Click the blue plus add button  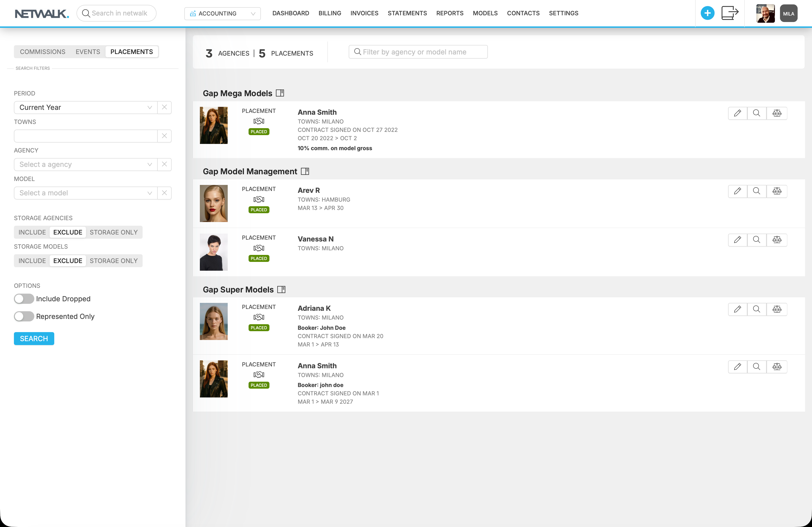[x=707, y=13]
